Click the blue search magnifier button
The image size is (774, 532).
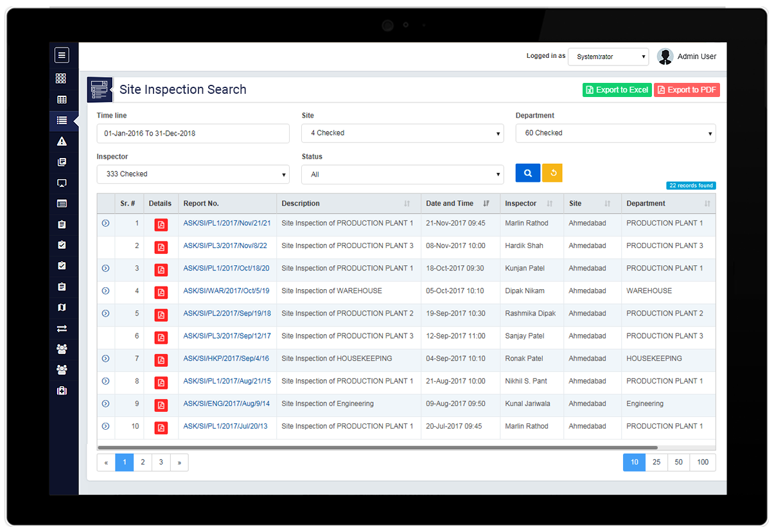pyautogui.click(x=527, y=173)
